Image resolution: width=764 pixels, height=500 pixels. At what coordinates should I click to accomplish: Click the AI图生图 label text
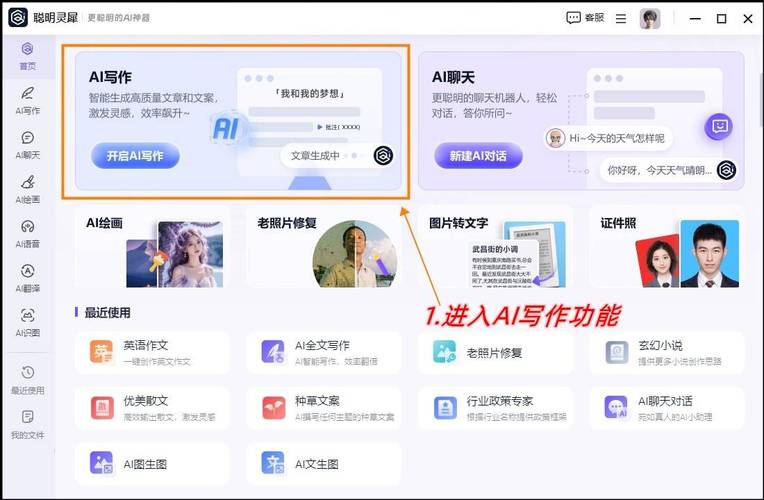click(x=145, y=464)
